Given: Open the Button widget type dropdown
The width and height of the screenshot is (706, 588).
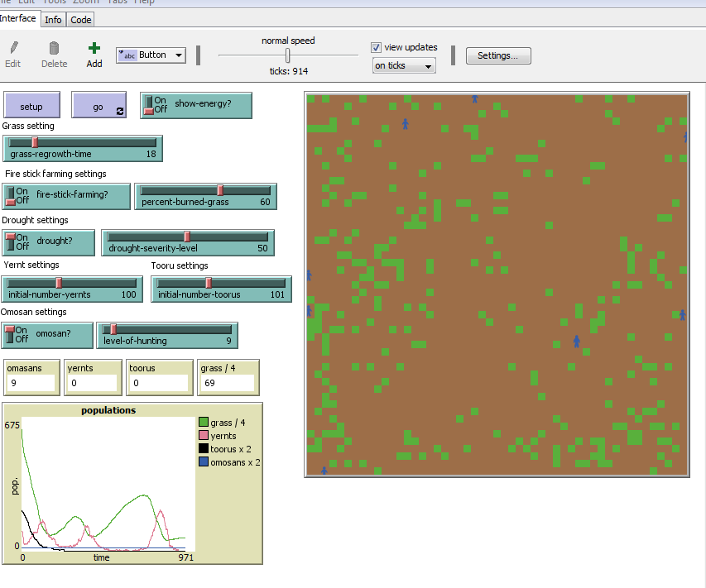Looking at the screenshot, I should pos(151,55).
